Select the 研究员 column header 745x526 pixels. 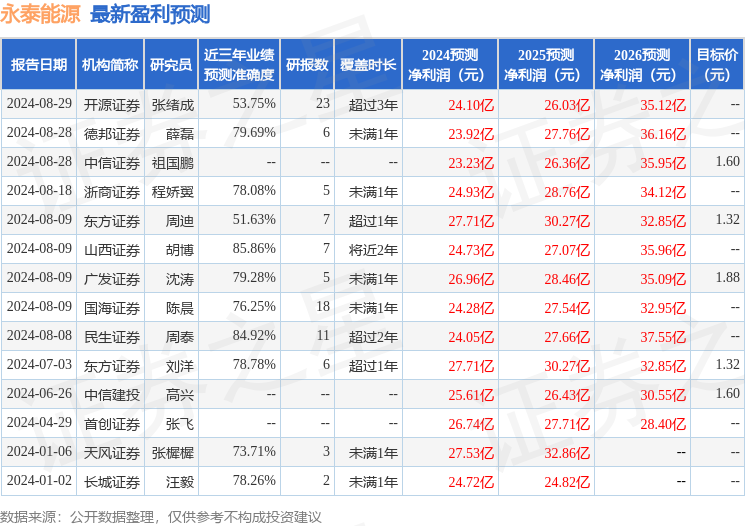coord(171,65)
